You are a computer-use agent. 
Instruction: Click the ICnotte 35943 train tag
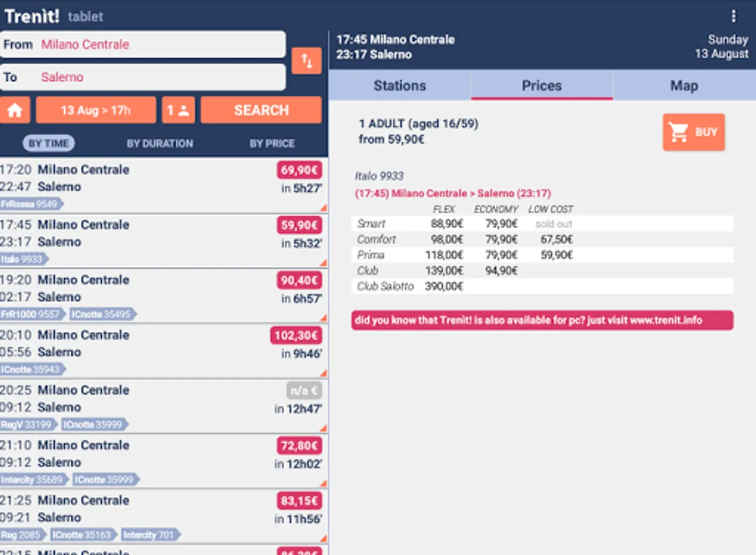33,369
